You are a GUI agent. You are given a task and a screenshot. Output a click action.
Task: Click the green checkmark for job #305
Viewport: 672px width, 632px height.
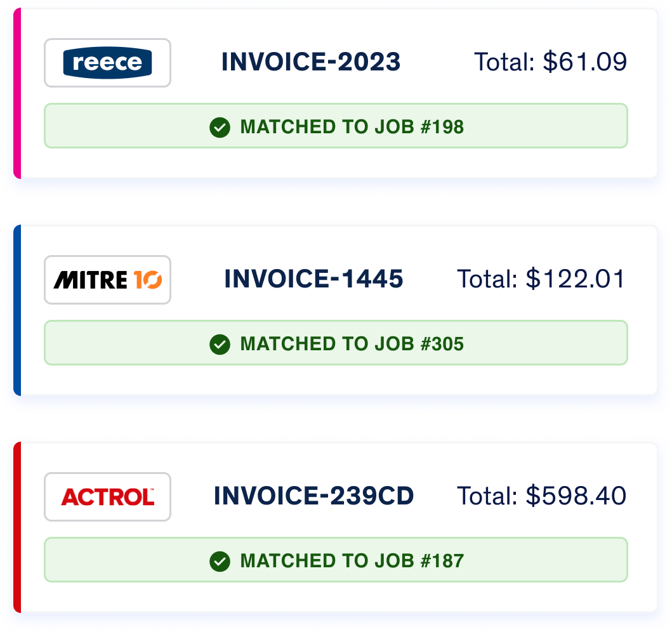[220, 345]
